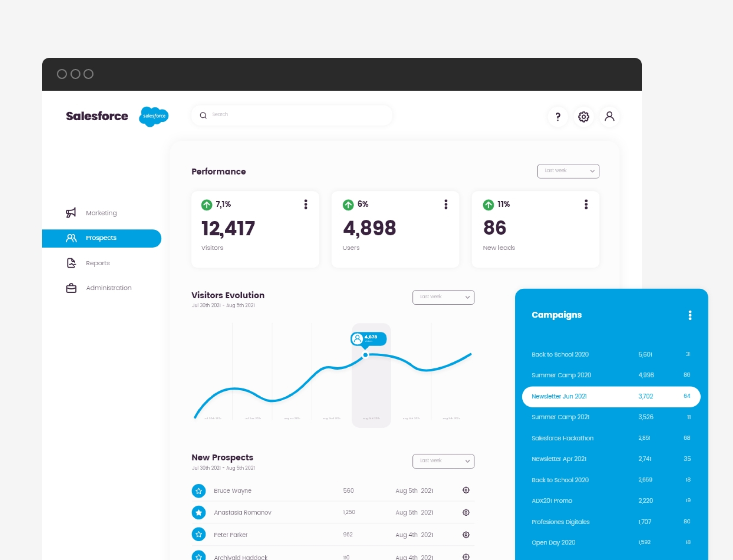The width and height of the screenshot is (733, 560).
Task: Open three-dot menu on New leads card
Action: (586, 204)
